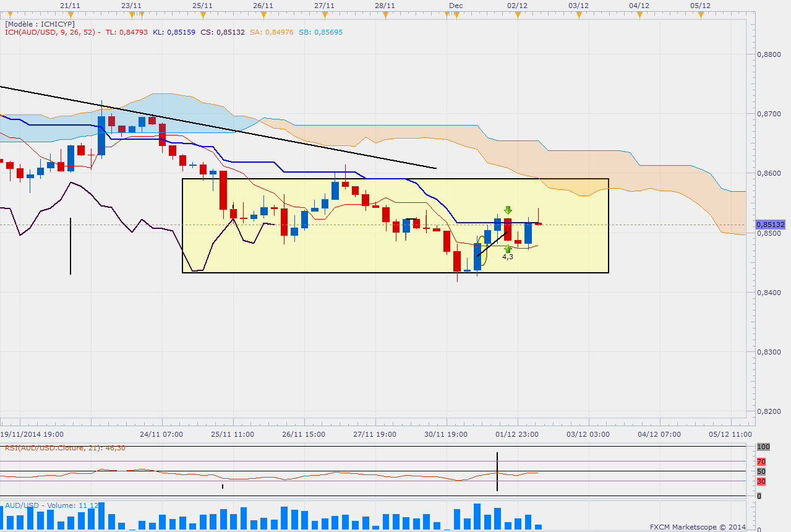Click the light blue "SB: 0,85695" value
Image resolution: width=791 pixels, height=532 pixels.
pos(321,32)
